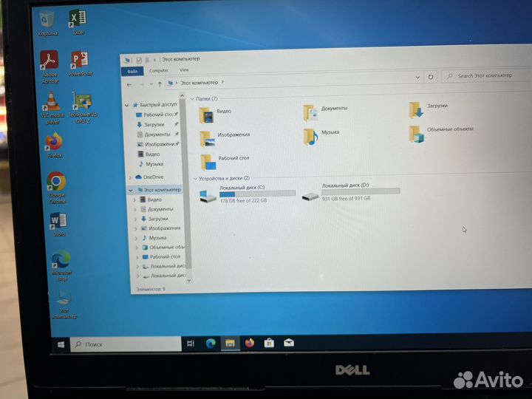Open the Файл menu tab

coord(133,71)
